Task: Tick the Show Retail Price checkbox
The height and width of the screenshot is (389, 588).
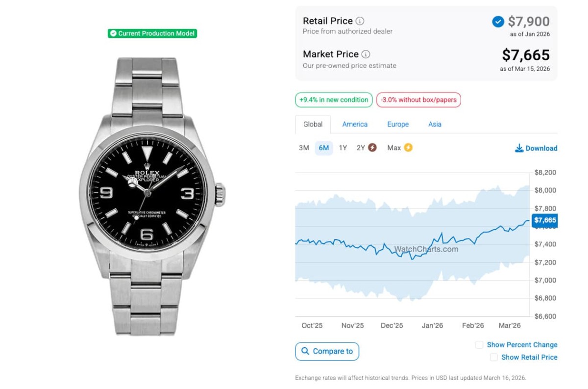Action: pyautogui.click(x=494, y=358)
